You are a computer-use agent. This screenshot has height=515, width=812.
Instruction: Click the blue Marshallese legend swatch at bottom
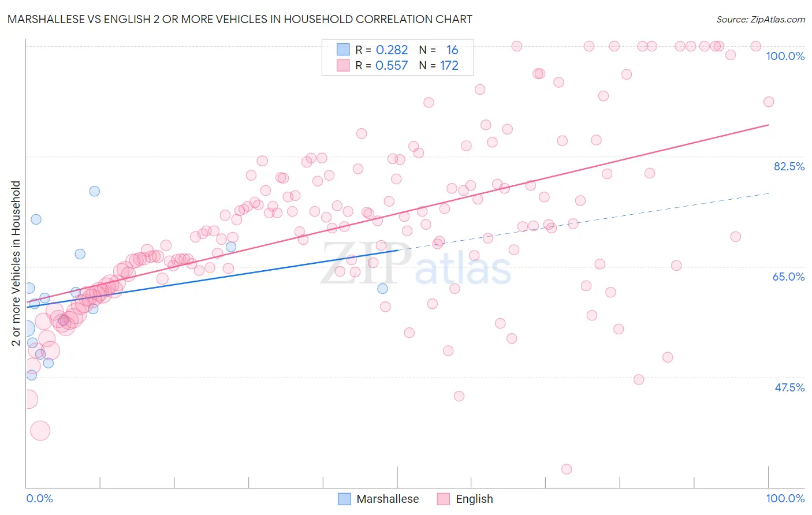344,499
